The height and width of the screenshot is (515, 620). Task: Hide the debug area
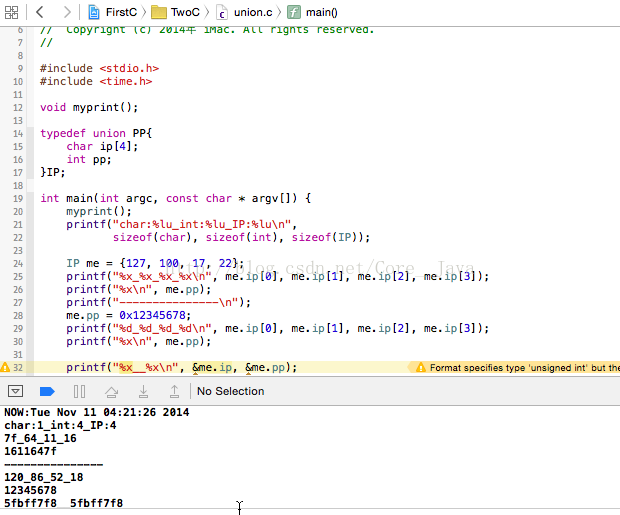click(15, 391)
